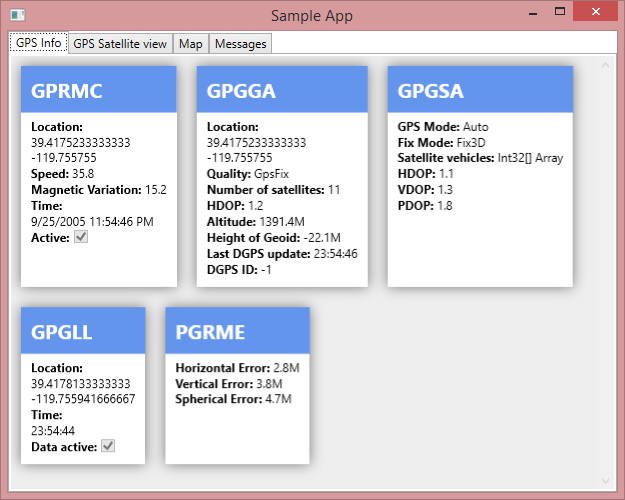Maximize the Sample App window
The image size is (625, 500).
pos(560,12)
